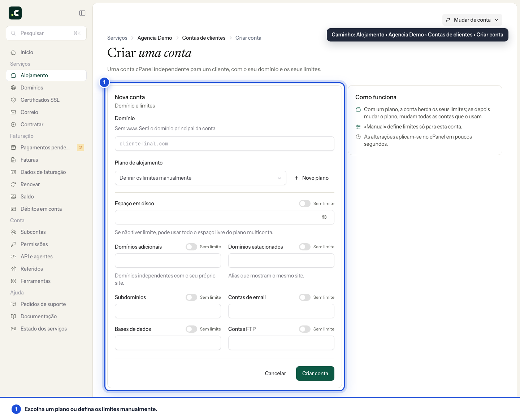Click the Serviços breadcrumb link

[117, 38]
